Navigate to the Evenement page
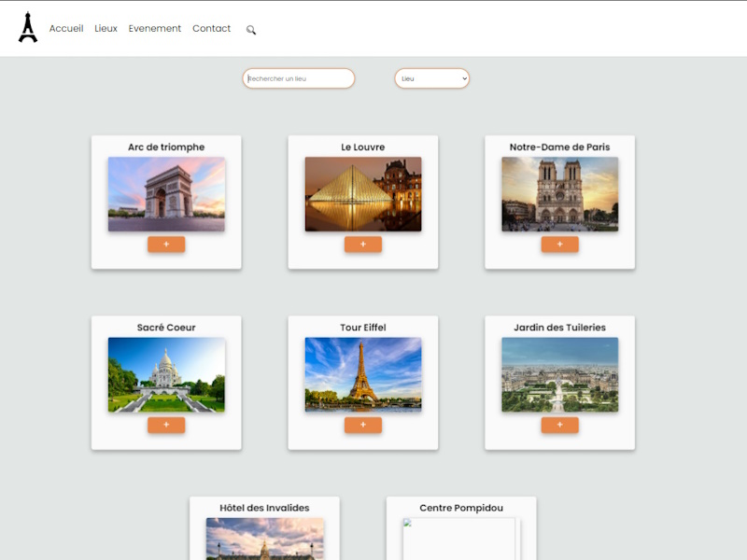Viewport: 747px width, 560px height. 155,29
